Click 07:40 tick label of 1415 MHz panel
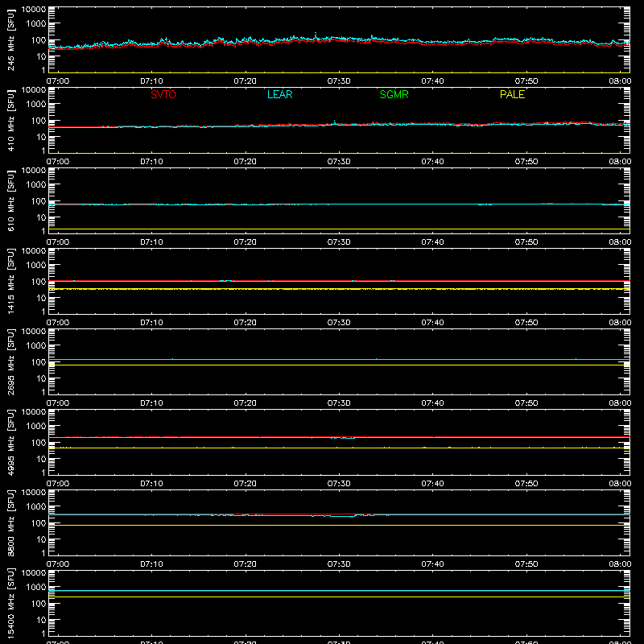Image resolution: width=644 pixels, height=644 pixels. pos(432,323)
